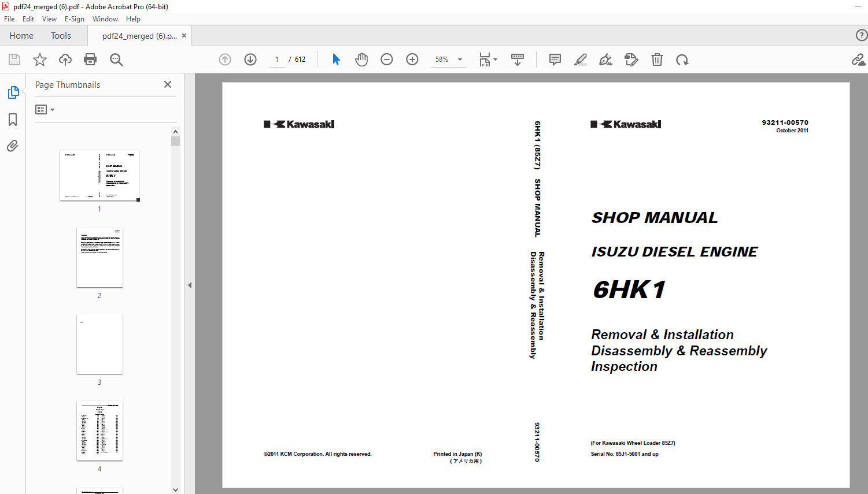This screenshot has height=494, width=868.
Task: Click document number "93211-00570" at top right
Action: [x=785, y=122]
